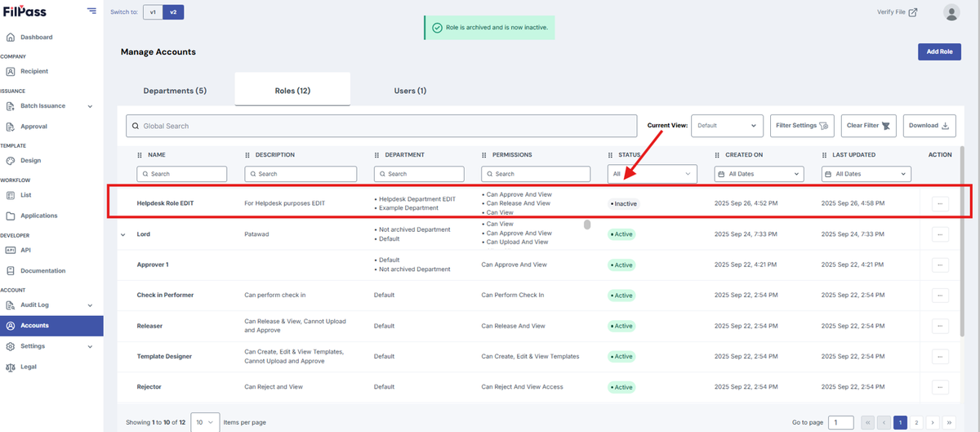The width and height of the screenshot is (980, 432).
Task: Open the Current View dropdown
Action: pos(727,126)
